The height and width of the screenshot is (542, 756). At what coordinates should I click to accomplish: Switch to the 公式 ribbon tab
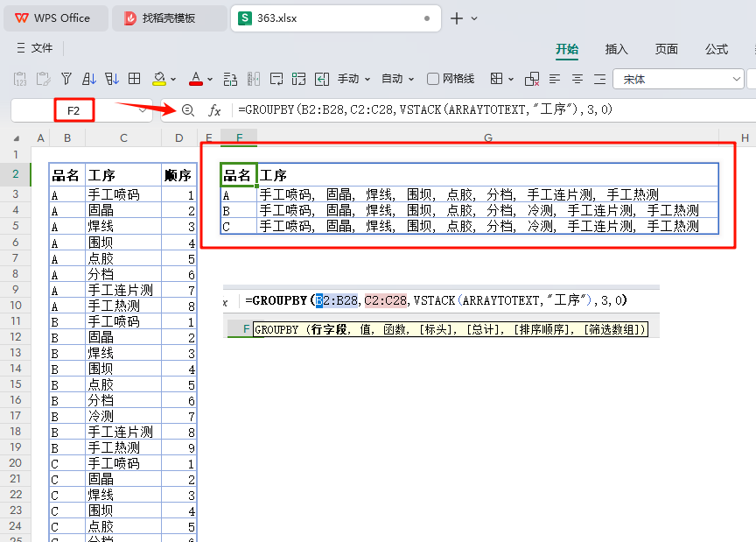[717, 49]
